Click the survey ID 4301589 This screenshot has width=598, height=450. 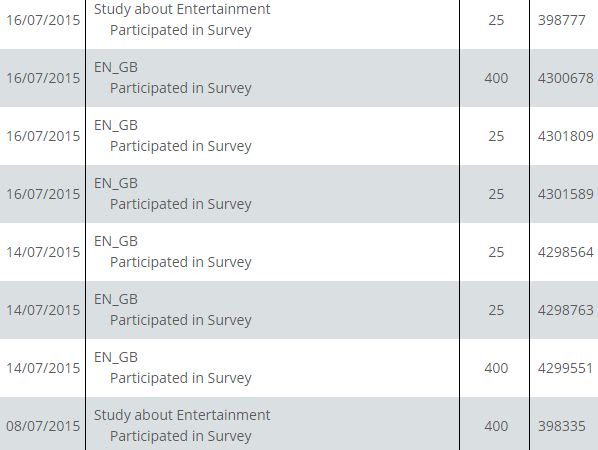(x=565, y=194)
